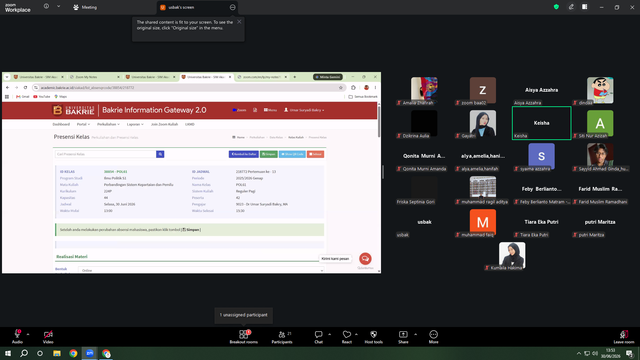The height and width of the screenshot is (360, 640).
Task: Open the Participants list
Action: pyautogui.click(x=282, y=337)
